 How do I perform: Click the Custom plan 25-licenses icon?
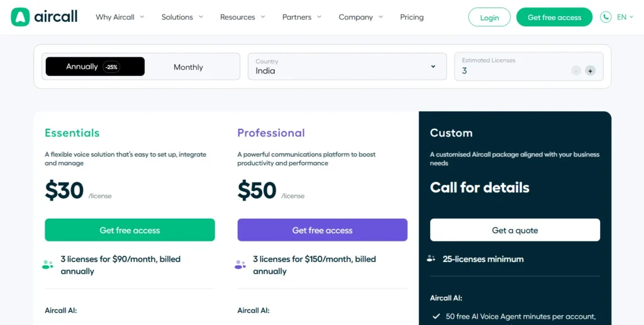click(x=431, y=258)
